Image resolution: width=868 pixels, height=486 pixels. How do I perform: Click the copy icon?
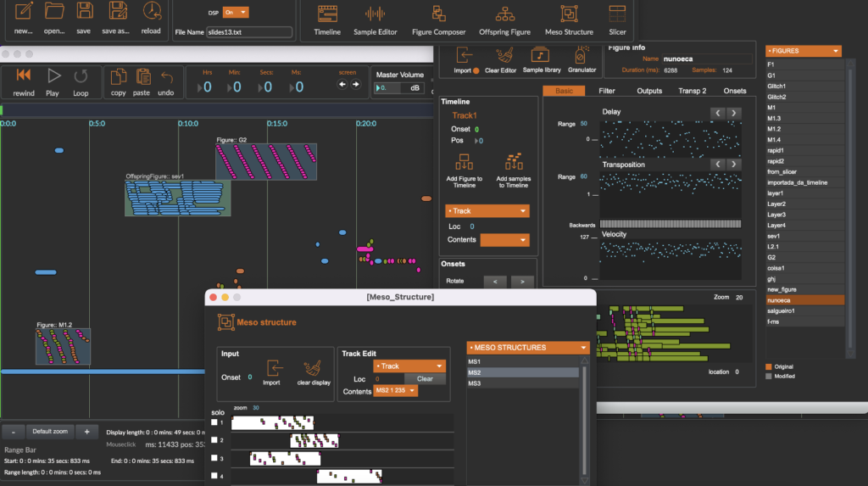click(x=118, y=76)
